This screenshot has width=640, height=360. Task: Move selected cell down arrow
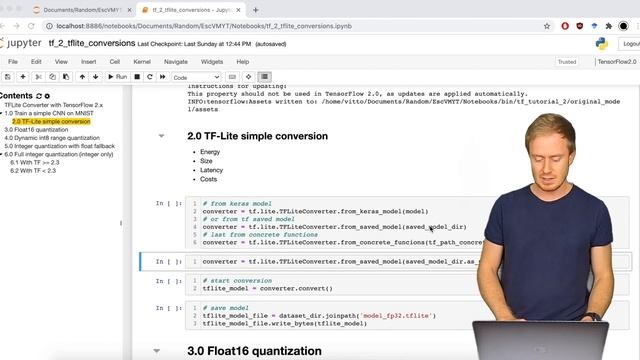click(x=96, y=77)
